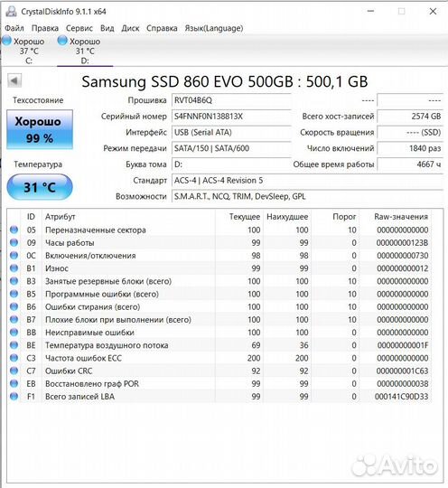Screen dimensions: 448x488
Task: Select row Температура воздушного потока
Action: 219,345
